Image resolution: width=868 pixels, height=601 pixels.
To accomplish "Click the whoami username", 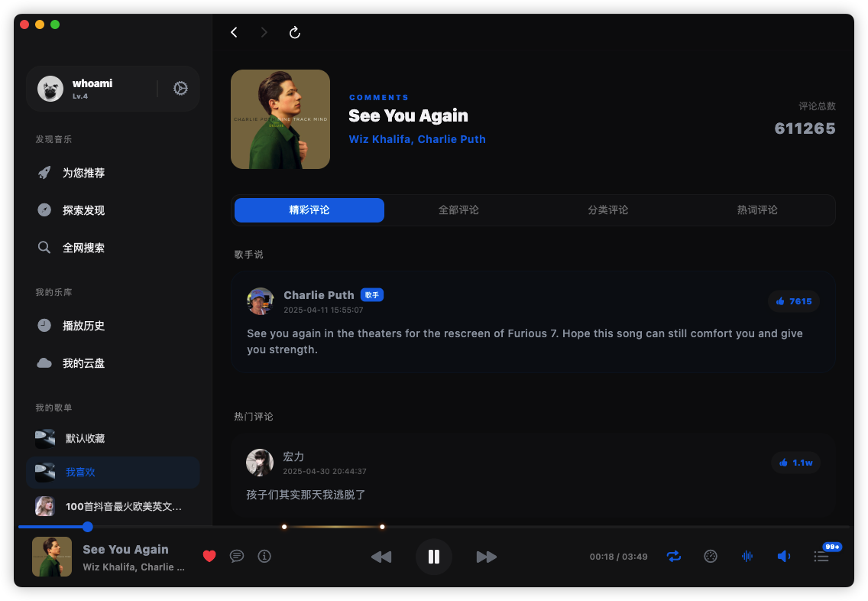I will coord(92,83).
